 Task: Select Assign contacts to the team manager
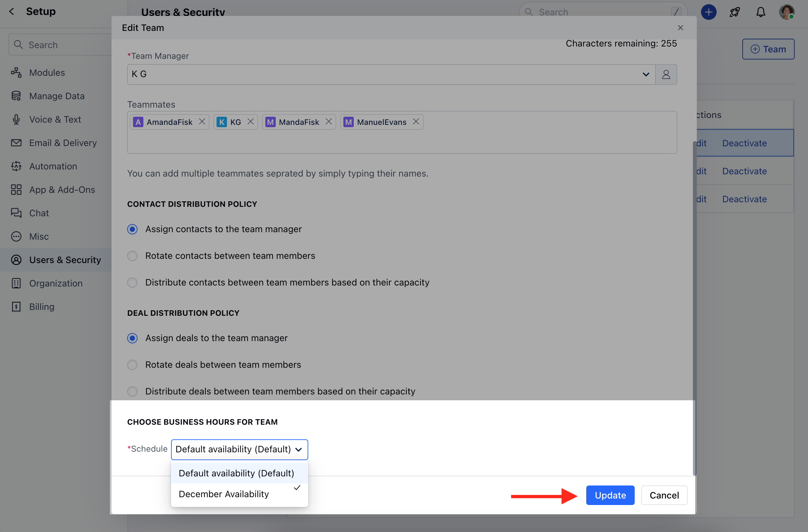[x=132, y=229]
